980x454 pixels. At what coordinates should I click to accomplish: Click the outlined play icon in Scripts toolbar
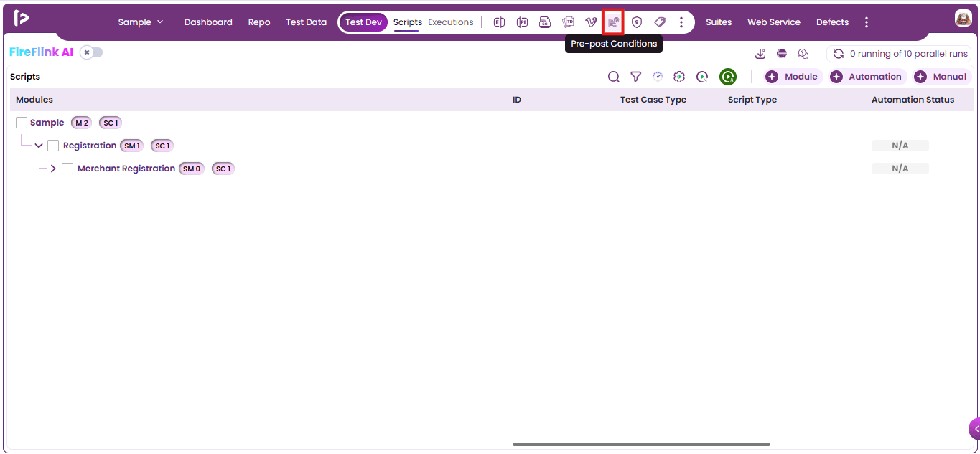click(x=702, y=77)
